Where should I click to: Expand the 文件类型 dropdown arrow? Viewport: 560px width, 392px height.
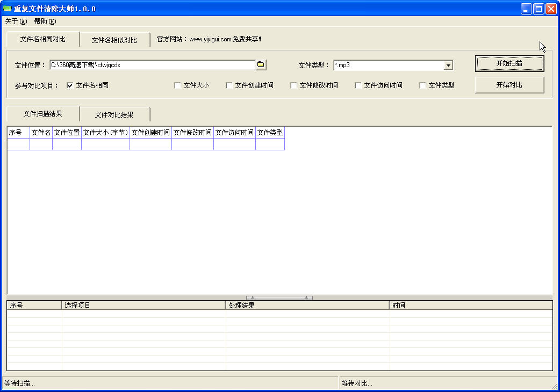[x=448, y=66]
